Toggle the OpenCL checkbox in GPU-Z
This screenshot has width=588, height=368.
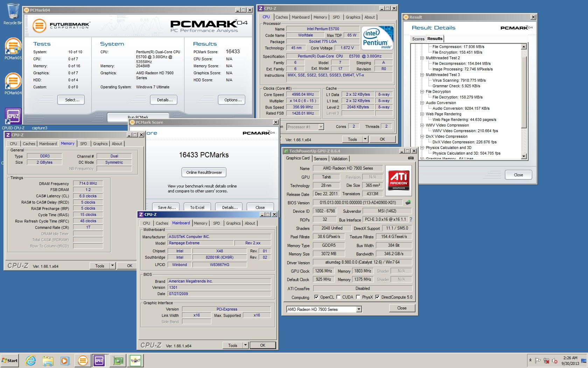pos(316,297)
